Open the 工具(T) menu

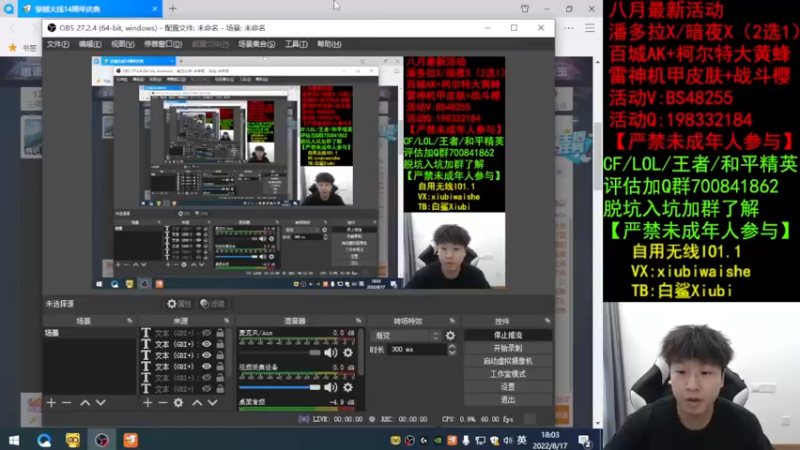point(296,44)
